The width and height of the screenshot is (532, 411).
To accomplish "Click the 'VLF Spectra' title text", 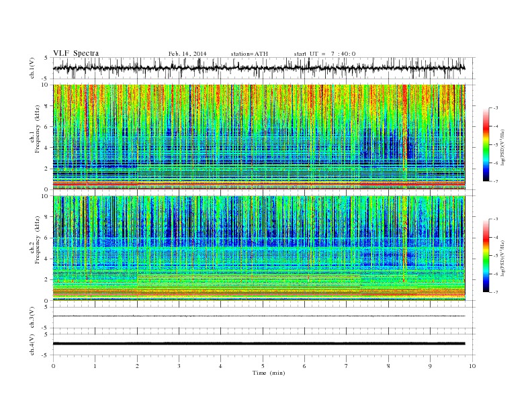I will [x=76, y=53].
